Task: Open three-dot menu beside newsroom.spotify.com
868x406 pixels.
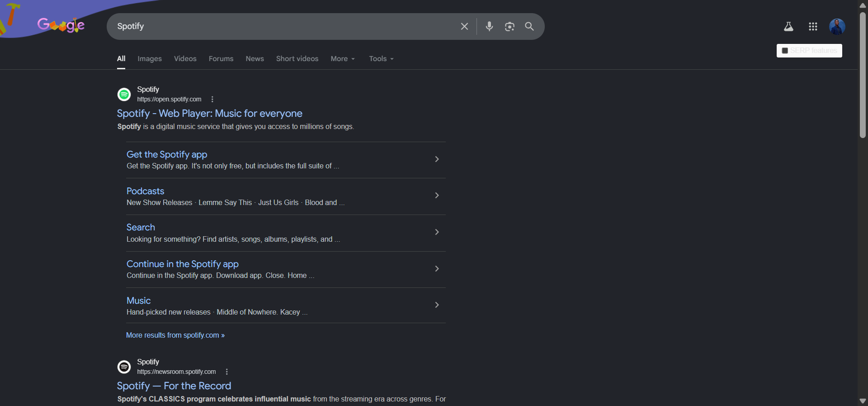Action: pos(226,372)
